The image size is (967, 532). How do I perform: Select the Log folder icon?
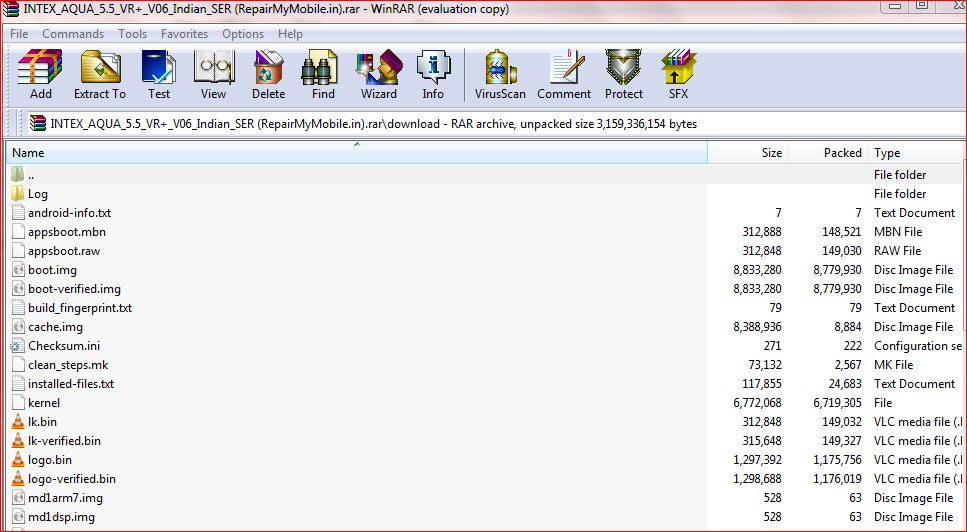[18, 194]
